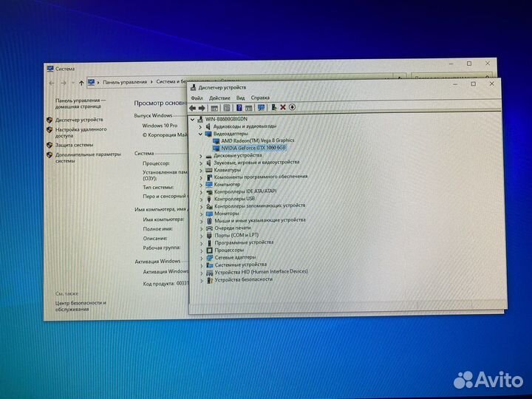Open Панель управления — домашняя страница link
Image resolution: width=532 pixels, height=399 pixels.
[x=81, y=103]
